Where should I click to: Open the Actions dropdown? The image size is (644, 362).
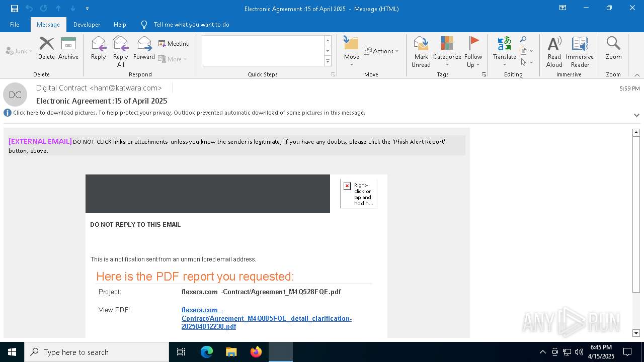point(381,51)
